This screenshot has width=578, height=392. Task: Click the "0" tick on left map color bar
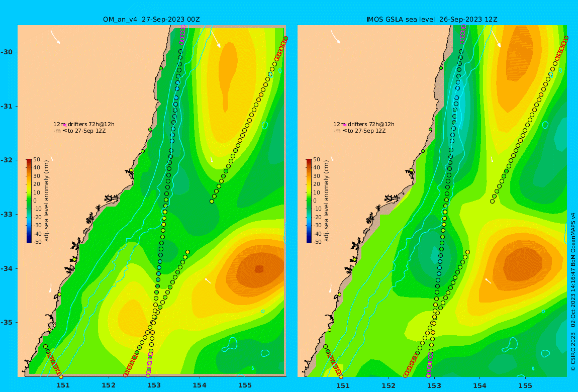click(35, 201)
